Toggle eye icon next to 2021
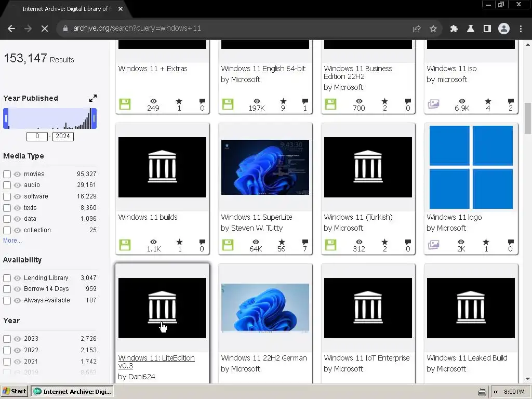 17,362
